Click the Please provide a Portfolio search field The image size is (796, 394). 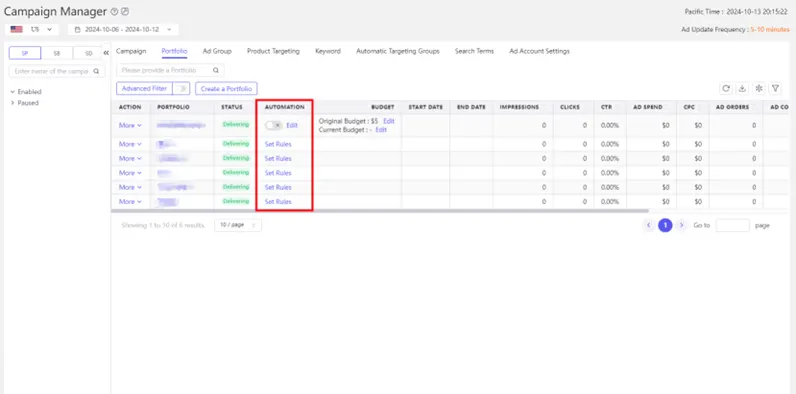click(x=170, y=70)
